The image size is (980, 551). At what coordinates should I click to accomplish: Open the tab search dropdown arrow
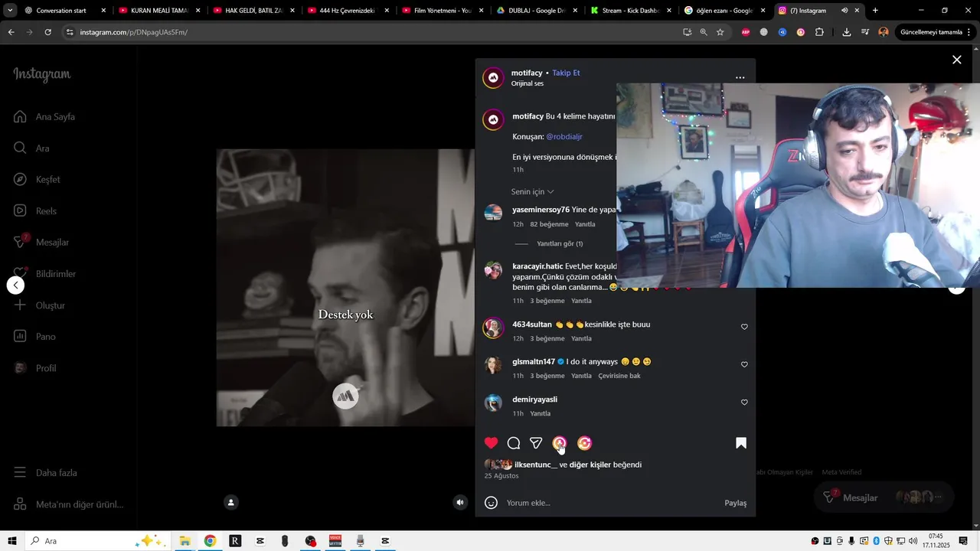[10, 11]
